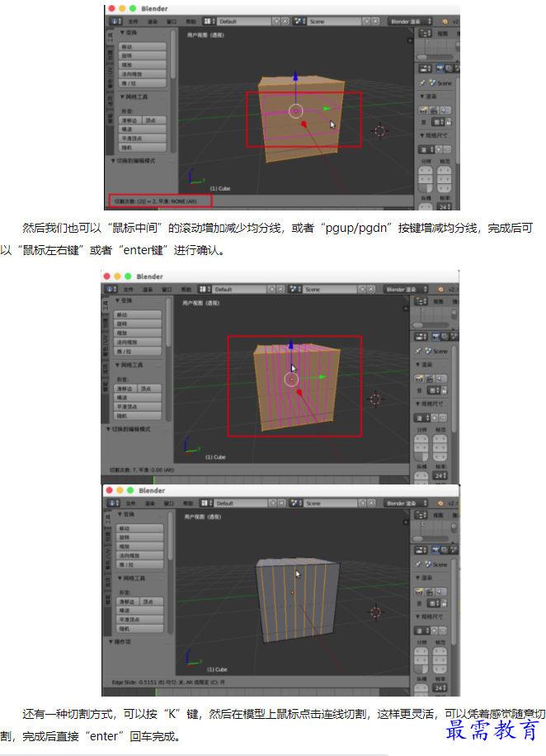Select scene tab icon in middle window properties

(453, 337)
